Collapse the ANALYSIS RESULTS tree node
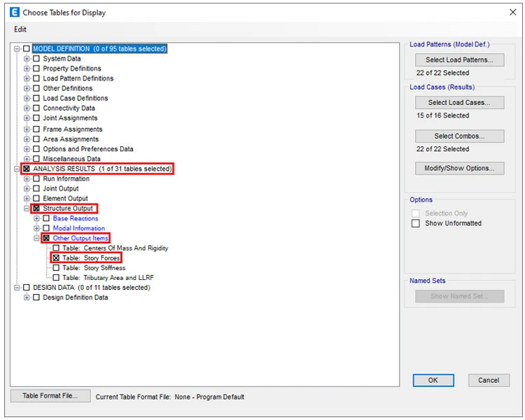The height and width of the screenshot is (420, 525). pos(16,169)
